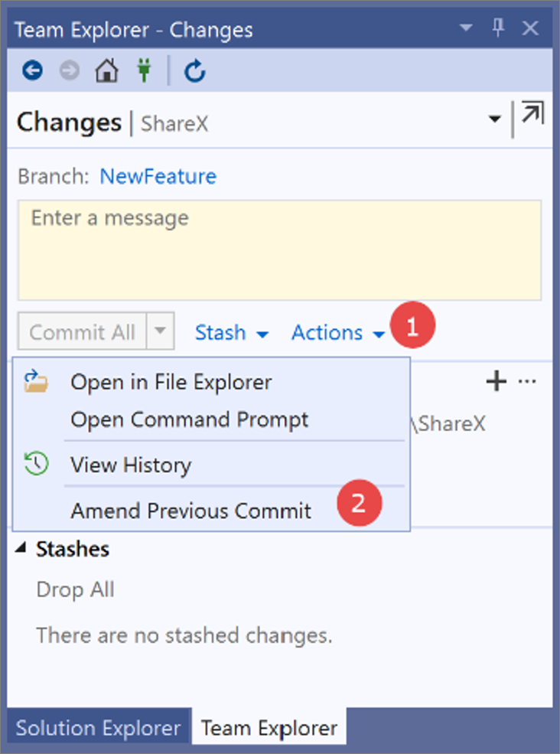Viewport: 560px width, 754px height.
Task: Choose Amend Previous Commit
Action: 190,511
